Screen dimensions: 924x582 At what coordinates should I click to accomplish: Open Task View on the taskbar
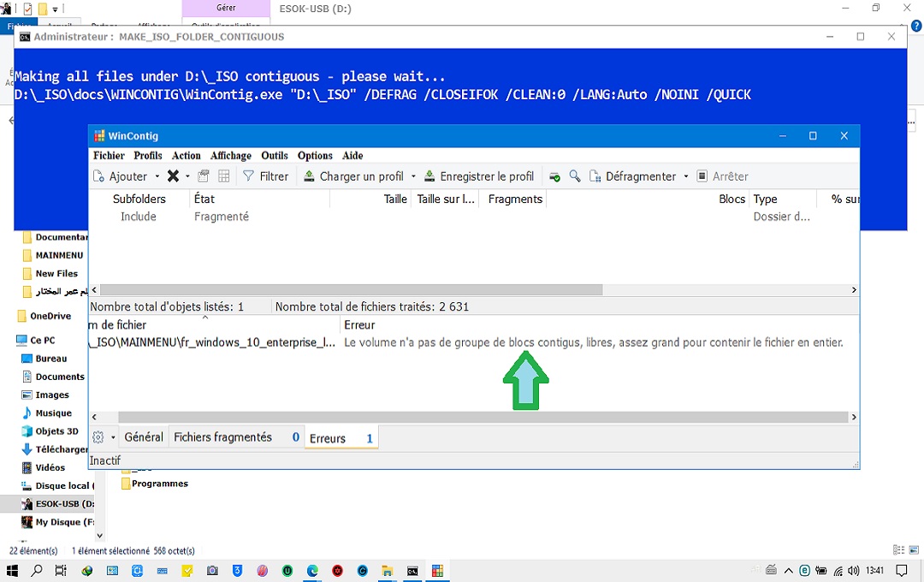pos(61,571)
